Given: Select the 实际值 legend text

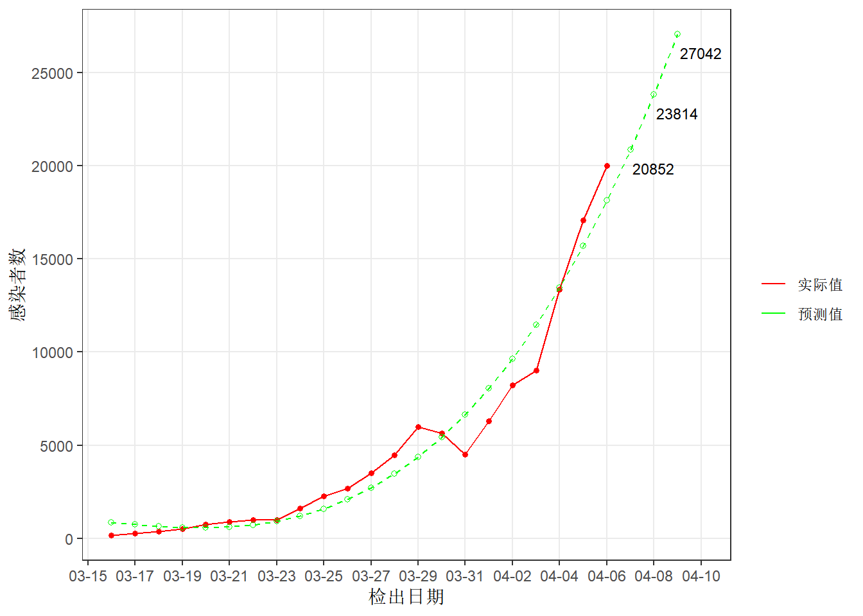Looking at the screenshot, I should pos(820,284).
